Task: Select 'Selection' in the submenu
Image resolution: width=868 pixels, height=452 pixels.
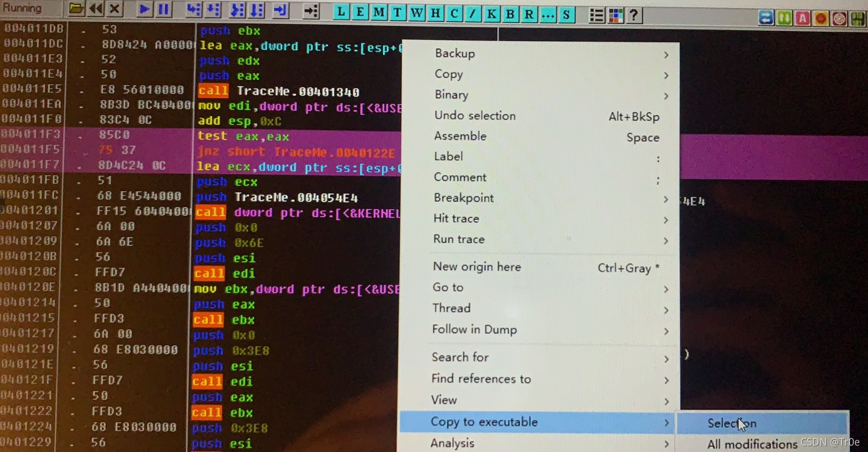Action: click(762, 423)
